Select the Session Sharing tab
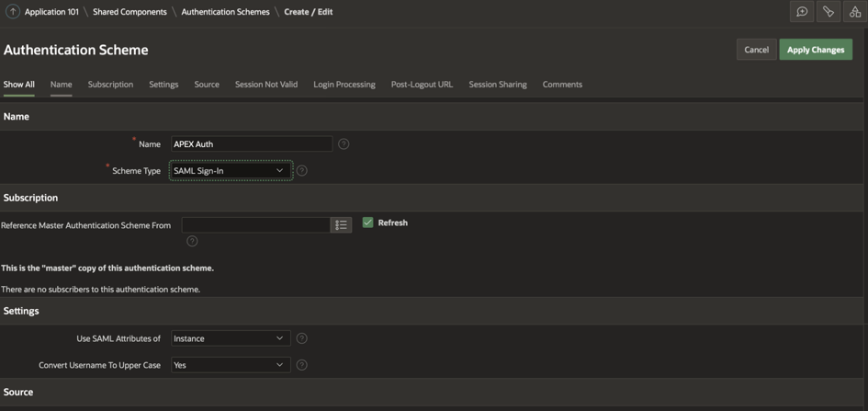 click(497, 85)
